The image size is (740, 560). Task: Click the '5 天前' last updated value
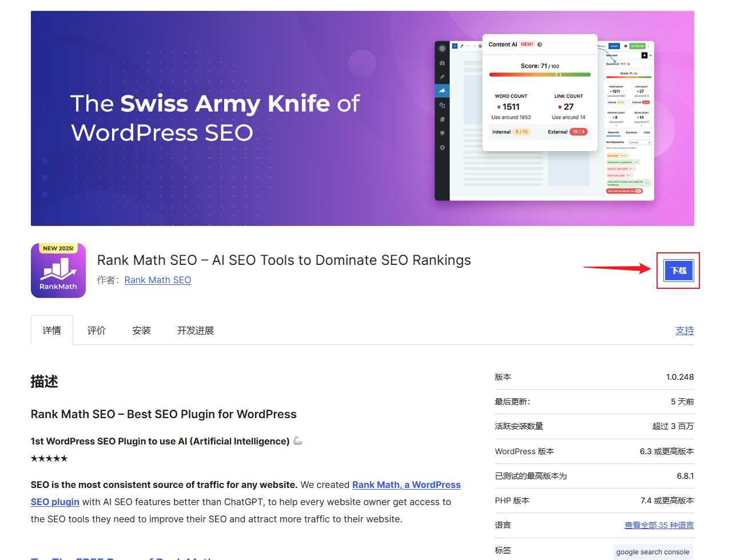point(682,402)
